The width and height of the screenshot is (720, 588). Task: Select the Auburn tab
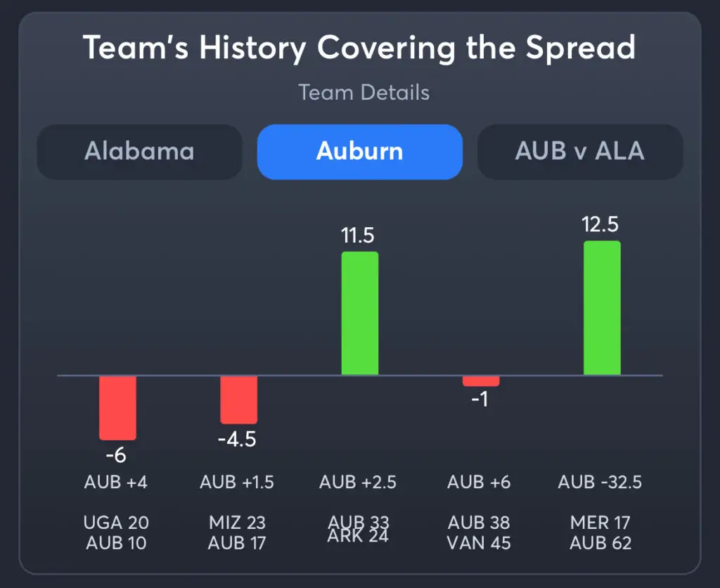(x=359, y=152)
